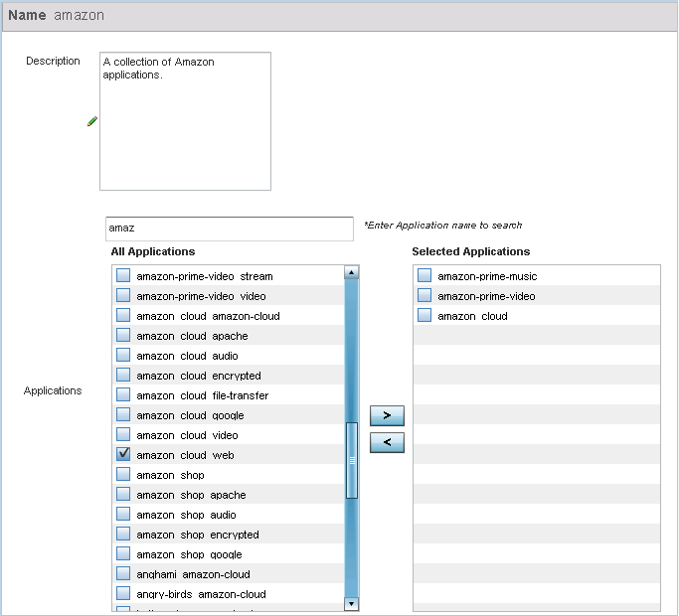Screen dimensions: 679x616
Task: Enable amazon-prime-video stream checkbox
Action: pos(123,275)
